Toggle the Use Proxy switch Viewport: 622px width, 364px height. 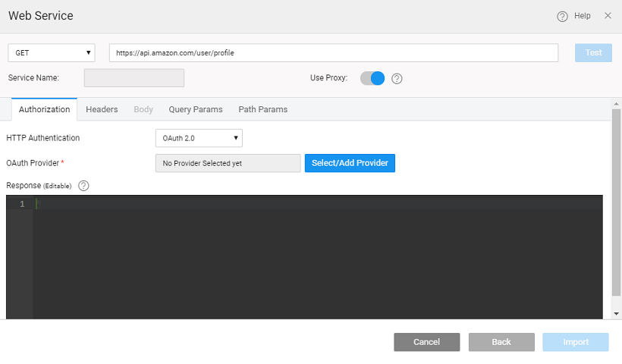(372, 78)
